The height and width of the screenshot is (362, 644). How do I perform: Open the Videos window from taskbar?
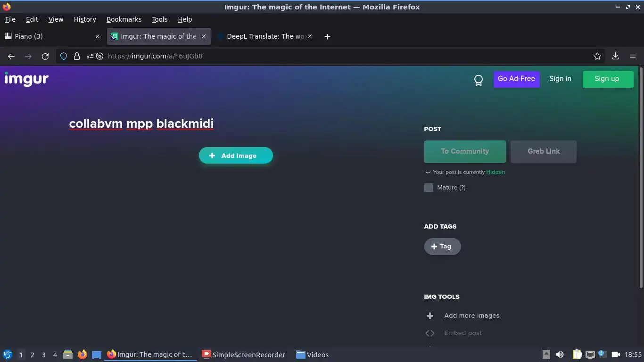click(312, 354)
